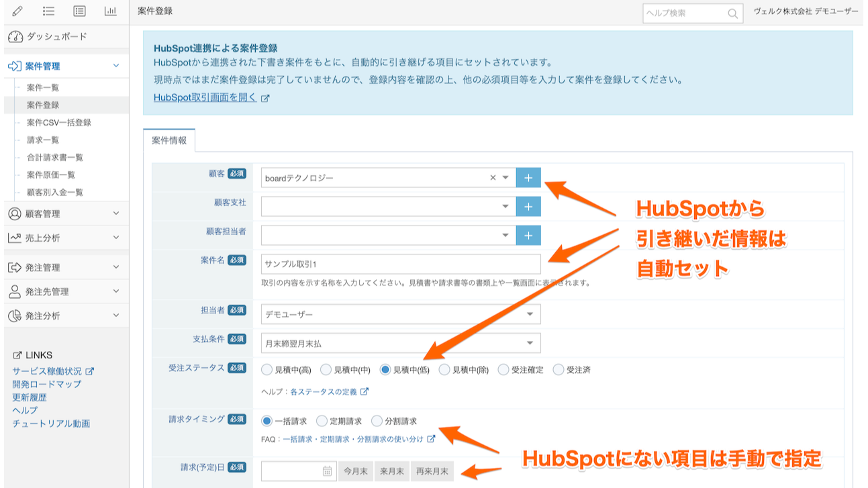Click the bulleted list icon in top toolbar
This screenshot has height=488, width=868.
pyautogui.click(x=48, y=11)
